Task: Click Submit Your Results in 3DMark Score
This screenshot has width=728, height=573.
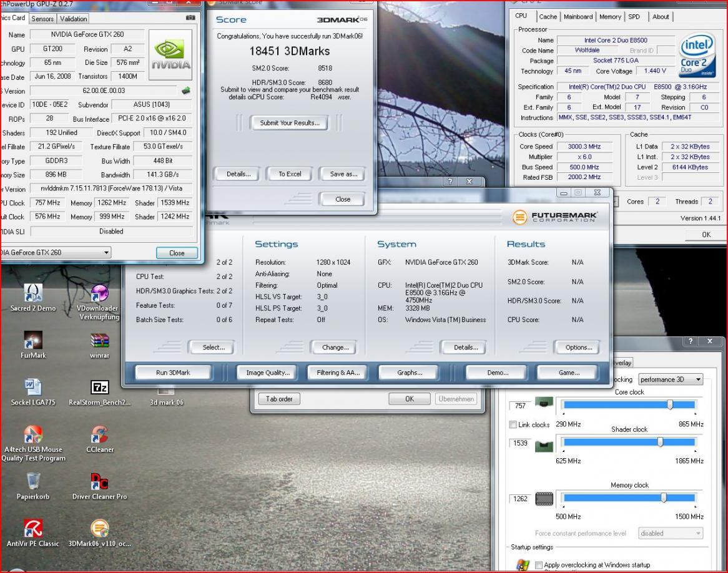Action: click(290, 122)
